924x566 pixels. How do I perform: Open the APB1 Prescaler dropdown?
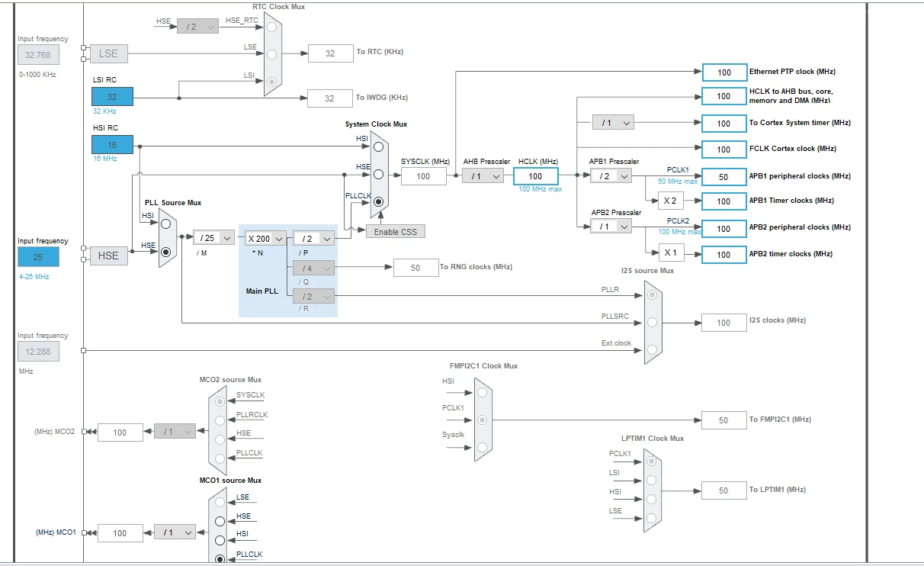(611, 175)
